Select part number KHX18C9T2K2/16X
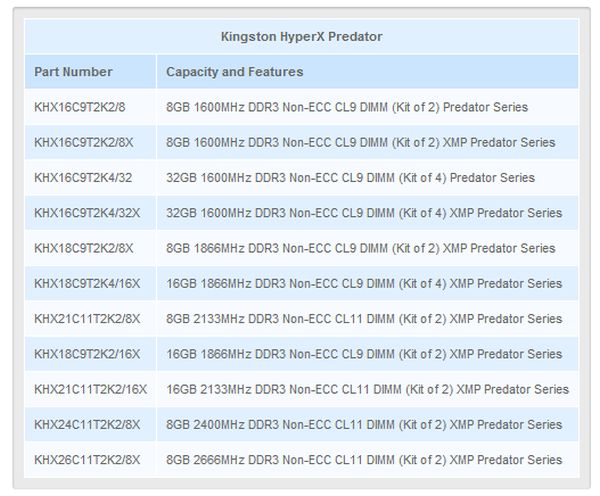This screenshot has width=600, height=496. pyautogui.click(x=87, y=354)
